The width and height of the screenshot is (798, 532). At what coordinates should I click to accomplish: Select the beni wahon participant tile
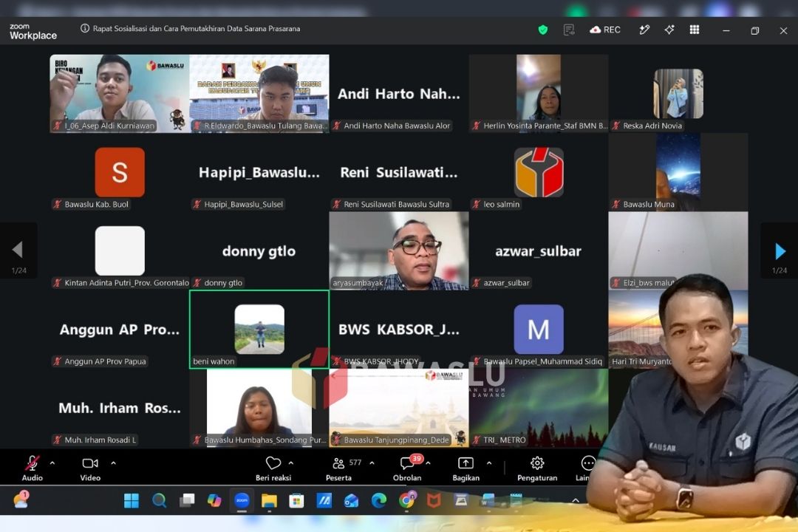tap(259, 330)
